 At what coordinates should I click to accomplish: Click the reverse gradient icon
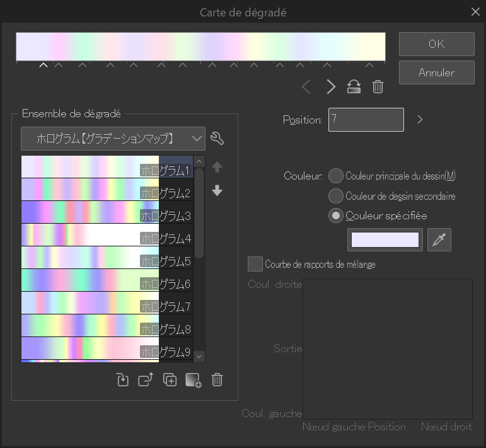pos(354,87)
